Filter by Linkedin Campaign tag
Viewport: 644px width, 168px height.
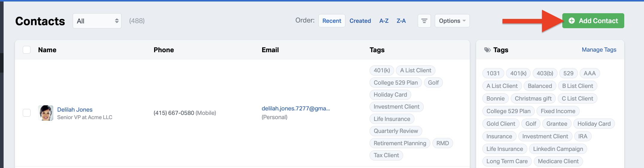pos(558,149)
